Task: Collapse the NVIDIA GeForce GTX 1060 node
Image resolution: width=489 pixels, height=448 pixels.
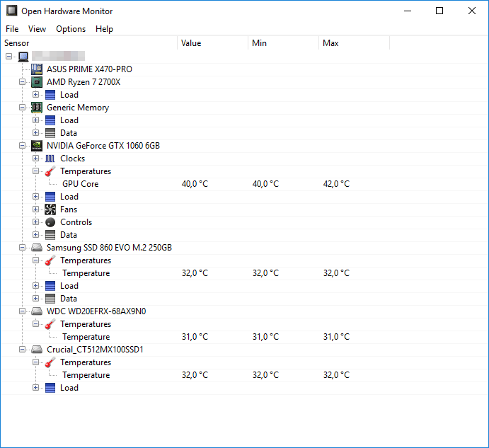Action: point(22,146)
